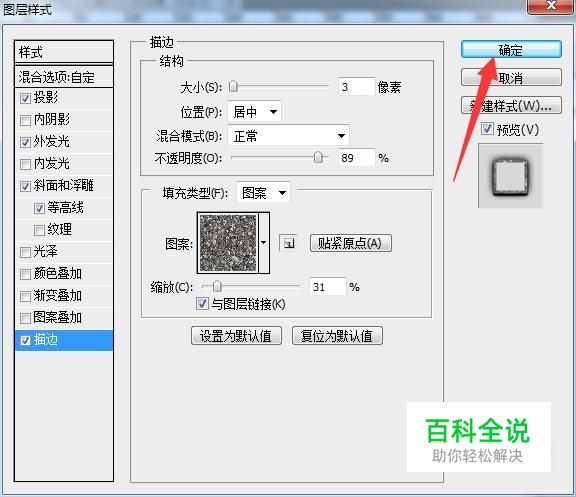This screenshot has width=576, height=497.
Task: Uncheck the 描边 checkbox
Action: click(25, 340)
